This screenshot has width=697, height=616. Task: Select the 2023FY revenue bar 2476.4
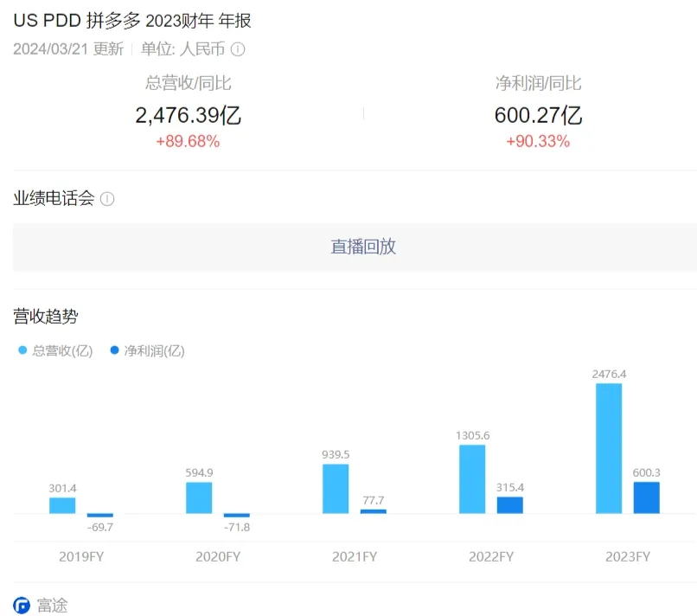(x=609, y=448)
